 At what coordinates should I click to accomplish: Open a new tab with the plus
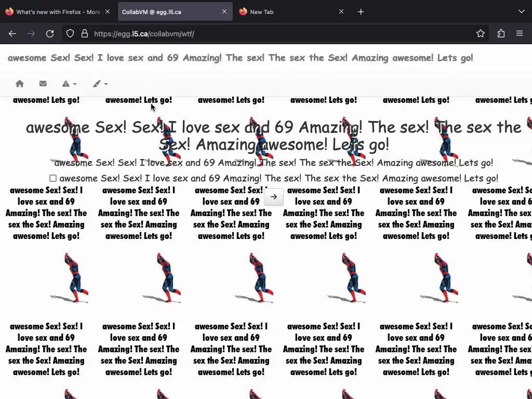(x=361, y=12)
